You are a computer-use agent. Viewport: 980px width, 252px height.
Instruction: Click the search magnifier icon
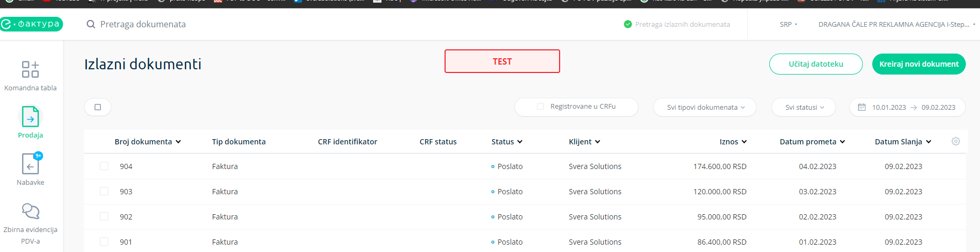coord(91,24)
